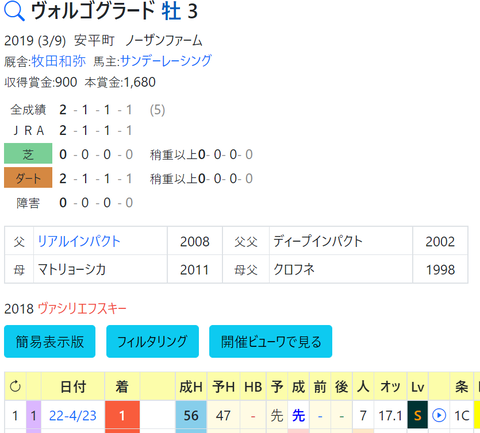The image size is (480, 433).
Task: Click the ダート brown surface label
Action: [x=28, y=178]
